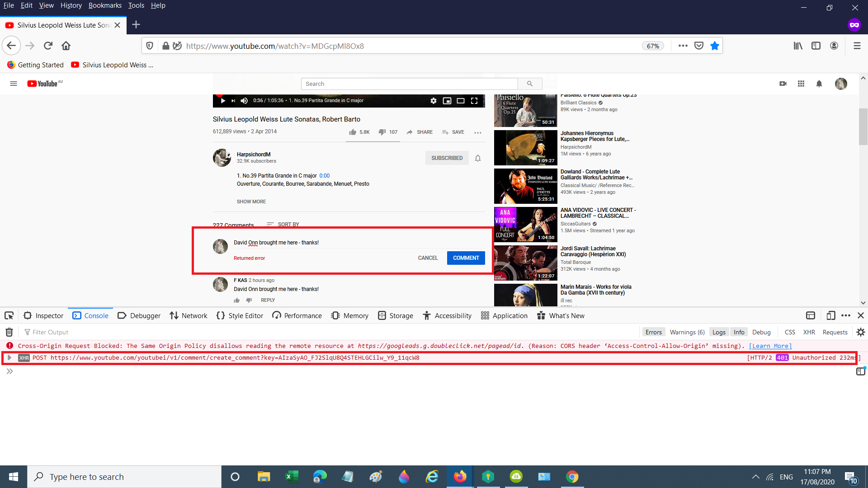This screenshot has width=868, height=488.
Task: Open the Firefox Library icon
Action: 798,46
